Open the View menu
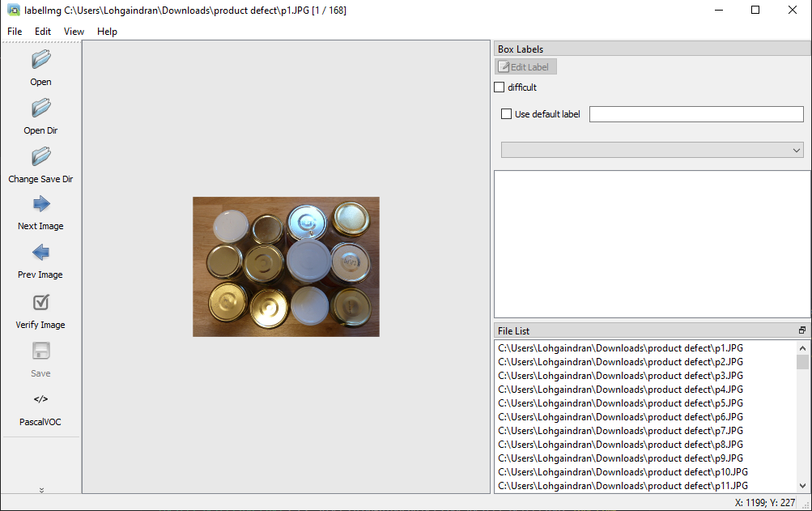This screenshot has width=812, height=511. tap(74, 32)
